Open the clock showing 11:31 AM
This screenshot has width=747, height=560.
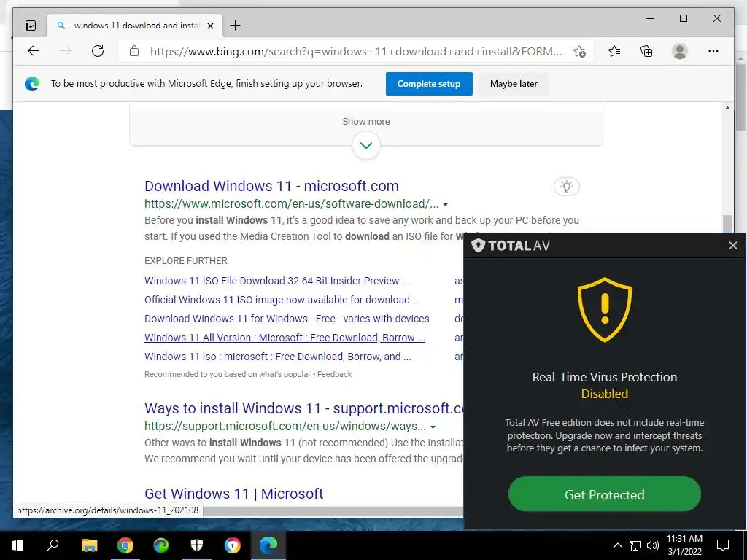coord(684,545)
